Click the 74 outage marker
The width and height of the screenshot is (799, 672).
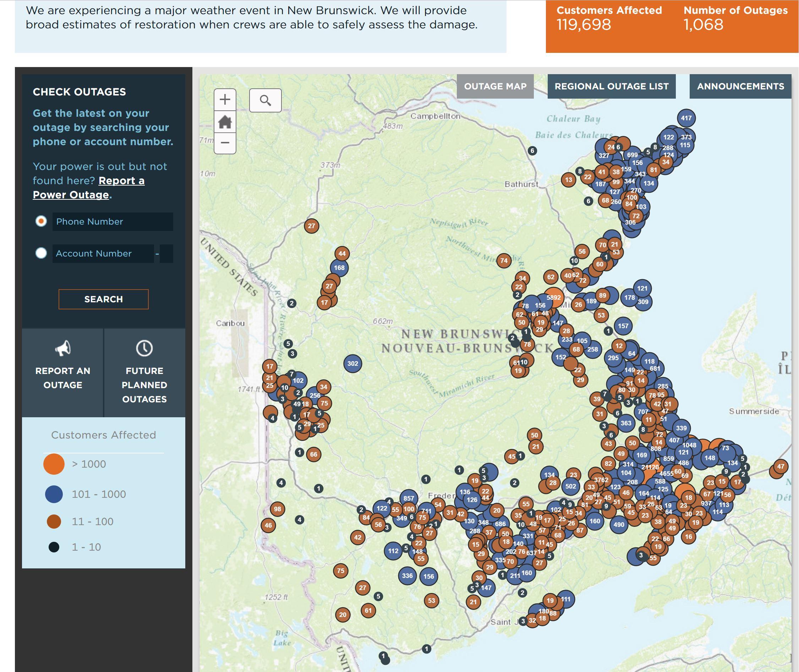point(504,260)
